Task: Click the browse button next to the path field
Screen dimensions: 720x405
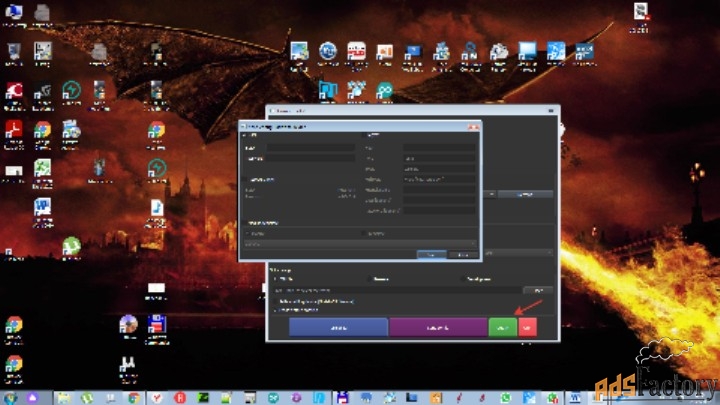Action: tap(538, 290)
